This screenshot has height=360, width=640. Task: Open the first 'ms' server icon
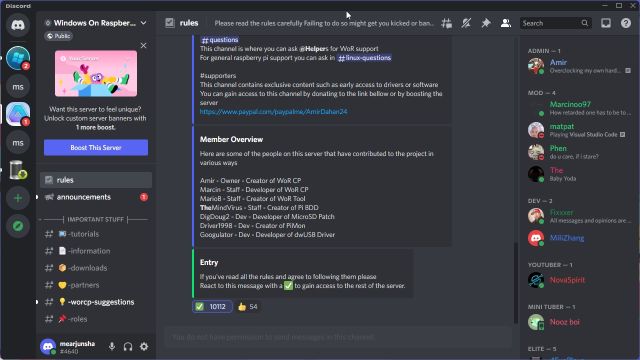click(x=18, y=87)
